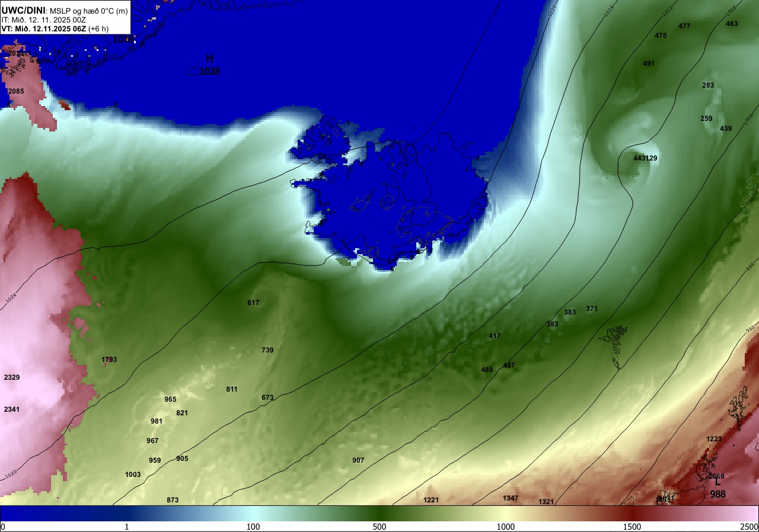Click the height label 959
This screenshot has width=759, height=532.
click(x=155, y=460)
